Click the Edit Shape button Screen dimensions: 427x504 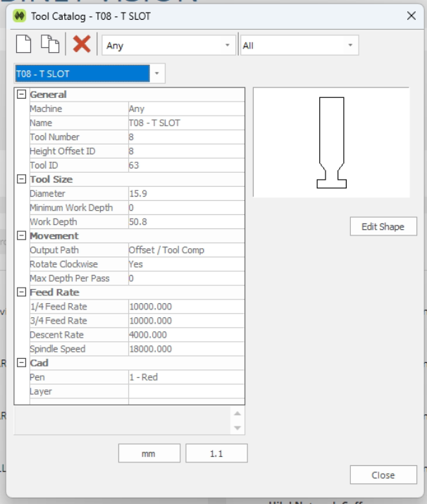[x=383, y=226]
